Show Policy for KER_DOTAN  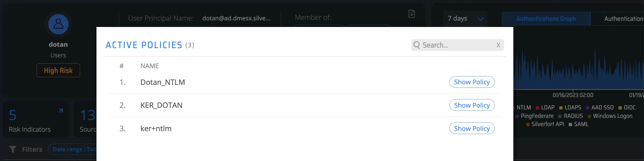click(x=472, y=105)
